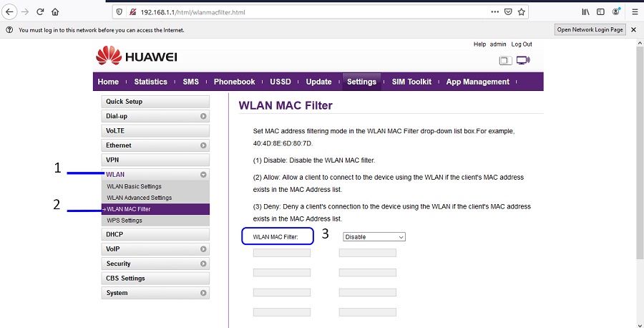The image size is (644, 328).
Task: Dismiss the network login notification bar
Action: point(634,29)
